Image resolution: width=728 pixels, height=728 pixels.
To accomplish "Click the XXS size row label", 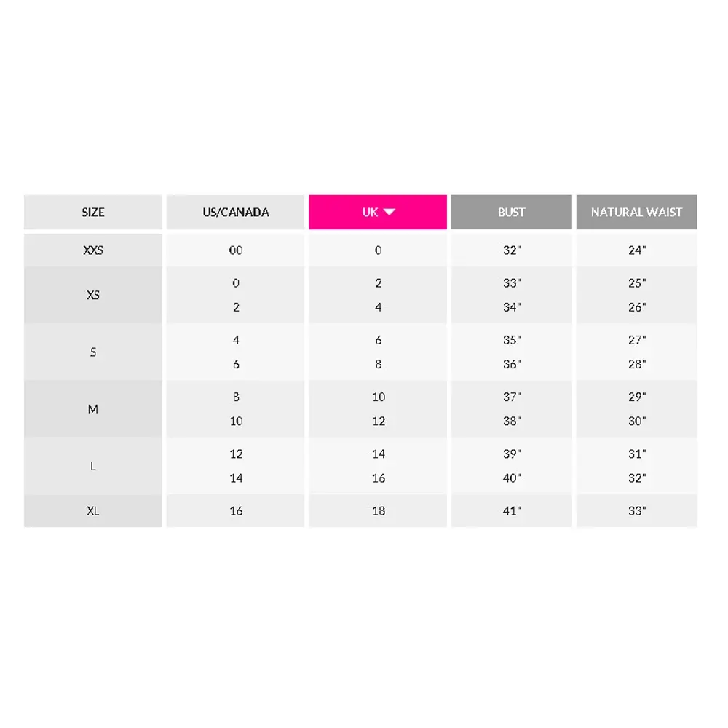I will (93, 250).
